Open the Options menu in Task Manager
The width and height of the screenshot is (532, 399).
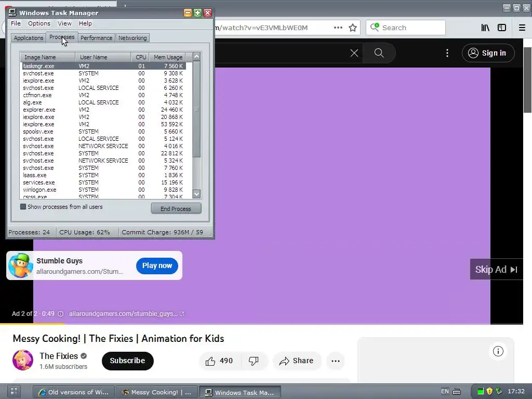click(39, 23)
